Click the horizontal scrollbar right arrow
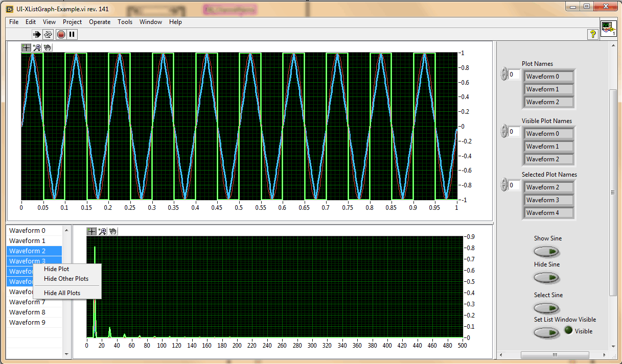 pyautogui.click(x=605, y=355)
